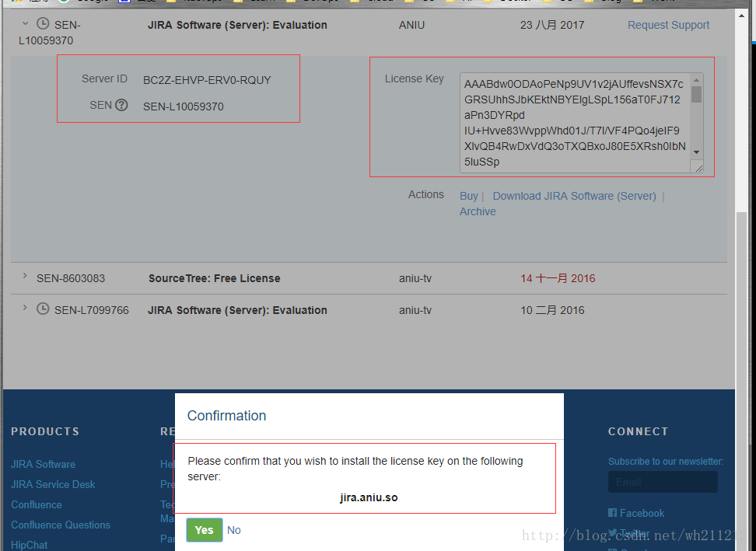Decline with the No link
The width and height of the screenshot is (756, 551).
[x=234, y=530]
